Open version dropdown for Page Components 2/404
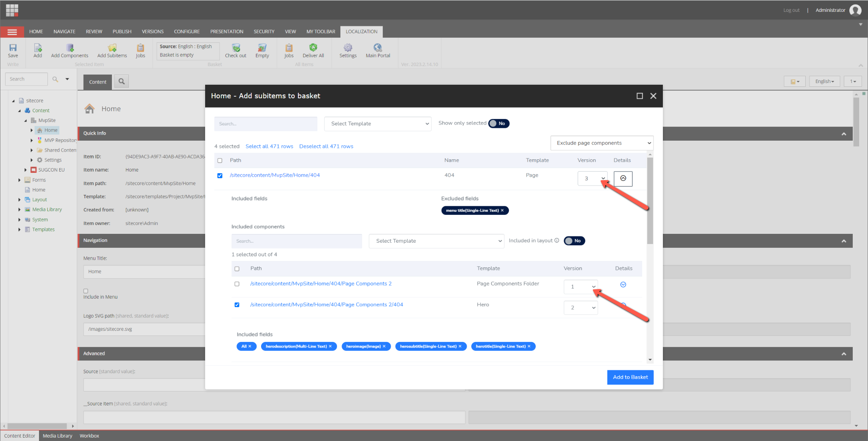The image size is (868, 441). (x=581, y=308)
